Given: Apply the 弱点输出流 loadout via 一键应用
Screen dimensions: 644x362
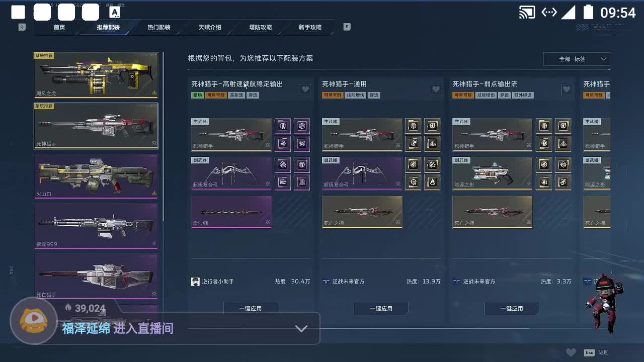Looking at the screenshot, I should coord(512,308).
